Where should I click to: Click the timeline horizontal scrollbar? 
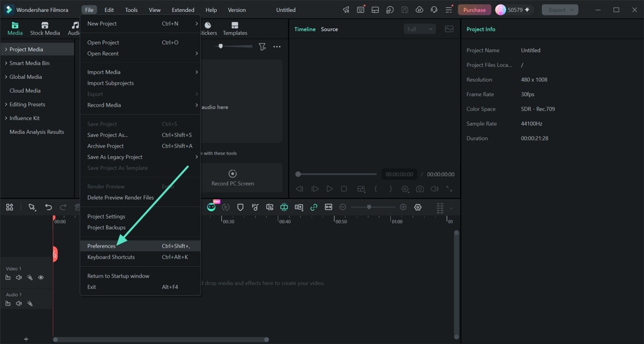pos(161,340)
